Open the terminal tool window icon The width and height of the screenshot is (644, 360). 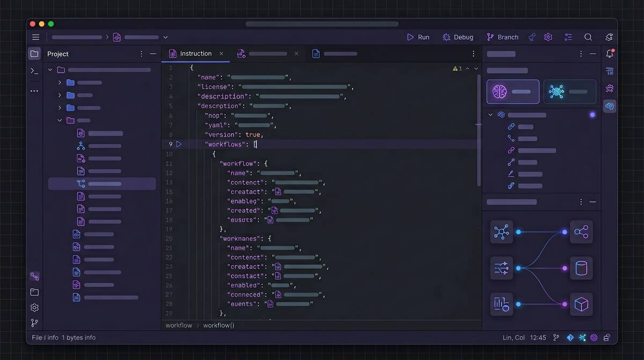[x=34, y=70]
